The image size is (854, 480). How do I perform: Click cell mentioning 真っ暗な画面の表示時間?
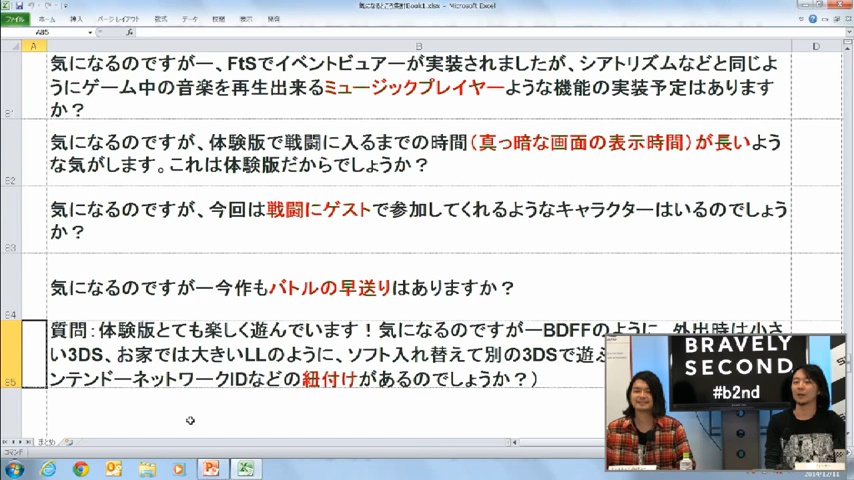click(419, 153)
